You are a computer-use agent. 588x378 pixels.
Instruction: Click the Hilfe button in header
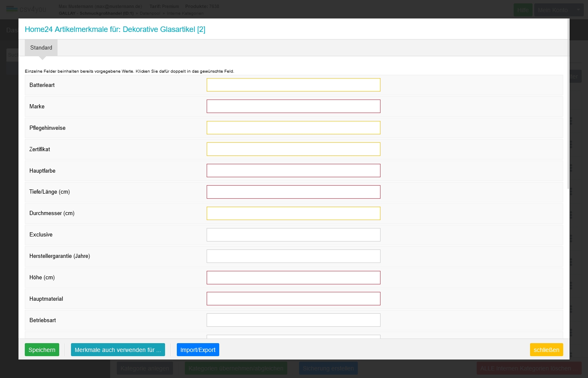tap(523, 10)
